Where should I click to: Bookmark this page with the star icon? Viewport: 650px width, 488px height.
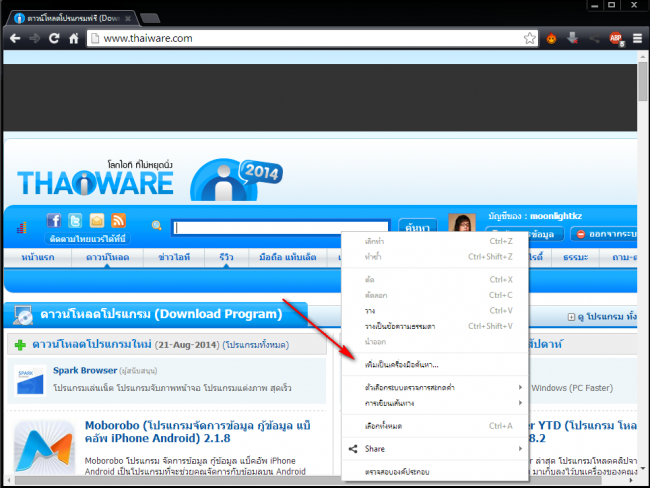pyautogui.click(x=529, y=39)
